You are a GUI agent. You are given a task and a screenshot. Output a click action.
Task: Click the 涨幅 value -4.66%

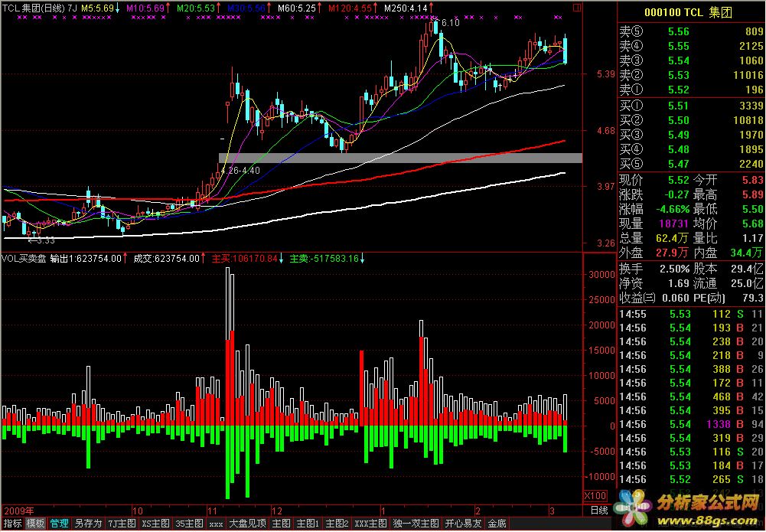[672, 210]
